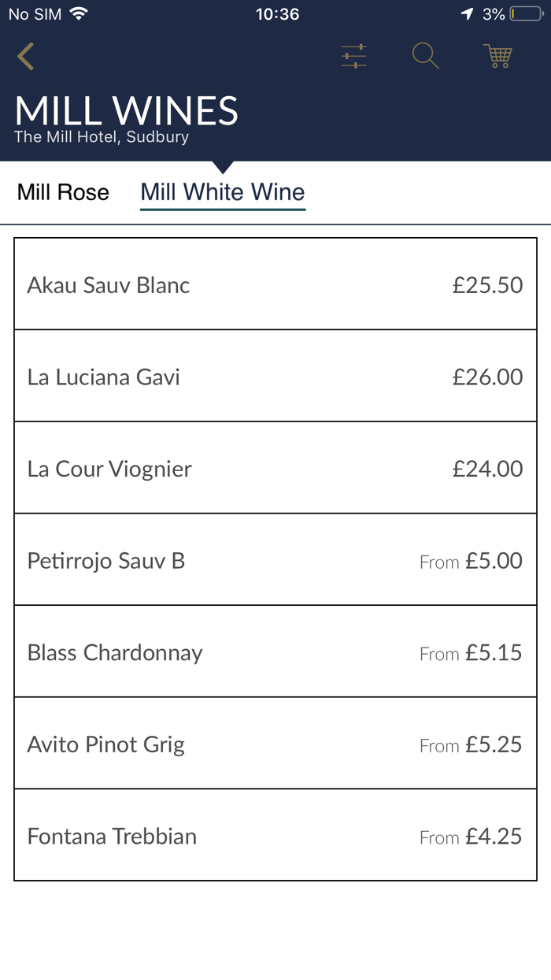
Task: Tap the £25.50 price label
Action: [487, 285]
